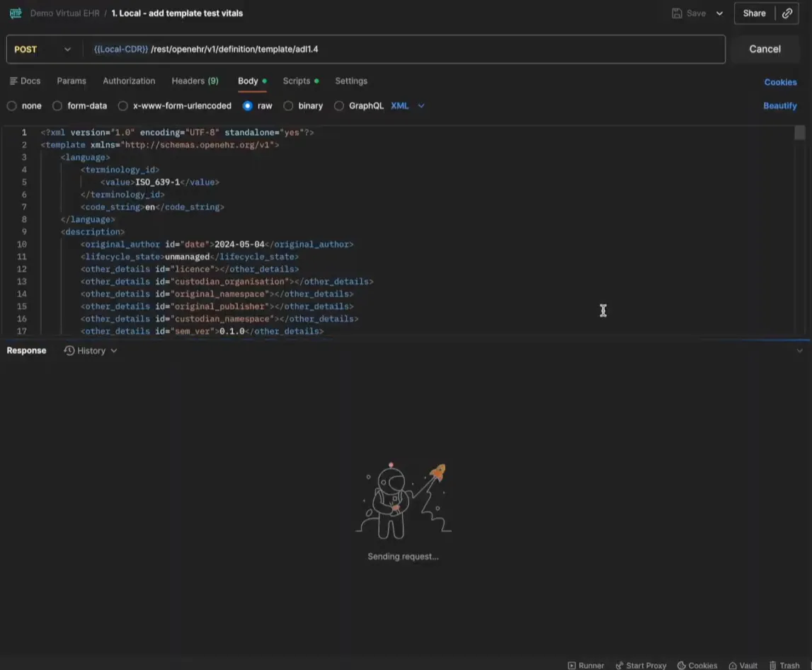Image resolution: width=812 pixels, height=670 pixels.
Task: Open the Vault in status bar
Action: click(x=743, y=665)
